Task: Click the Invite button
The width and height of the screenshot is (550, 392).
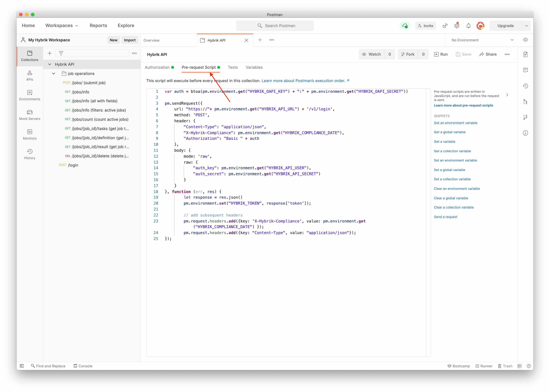Action: (x=426, y=26)
